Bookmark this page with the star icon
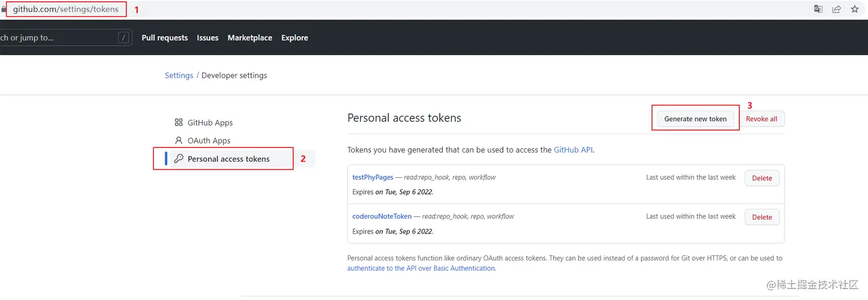This screenshot has width=868, height=300. click(855, 9)
